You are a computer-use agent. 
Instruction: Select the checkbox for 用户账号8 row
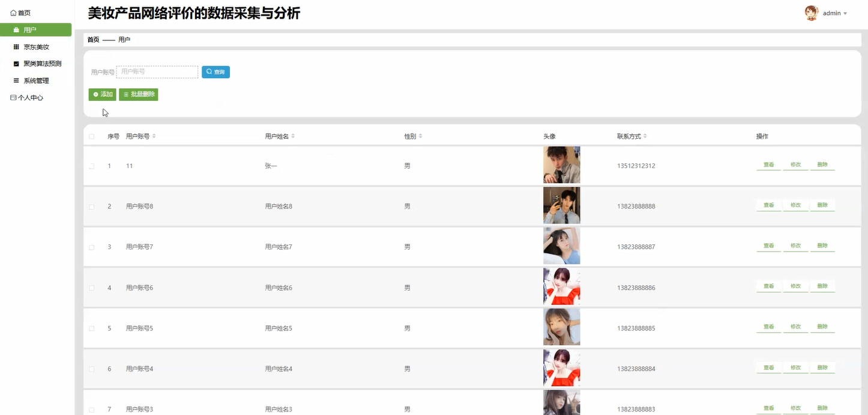pos(92,207)
